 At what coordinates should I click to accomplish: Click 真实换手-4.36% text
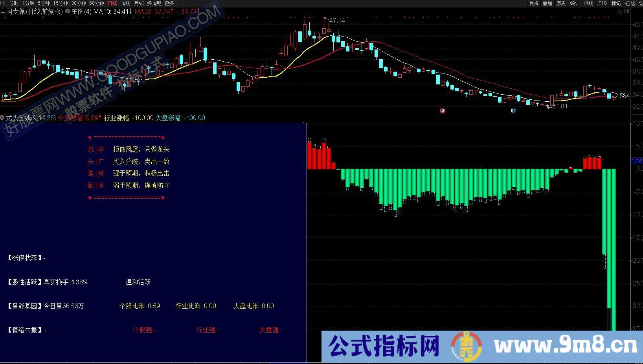tap(66, 282)
